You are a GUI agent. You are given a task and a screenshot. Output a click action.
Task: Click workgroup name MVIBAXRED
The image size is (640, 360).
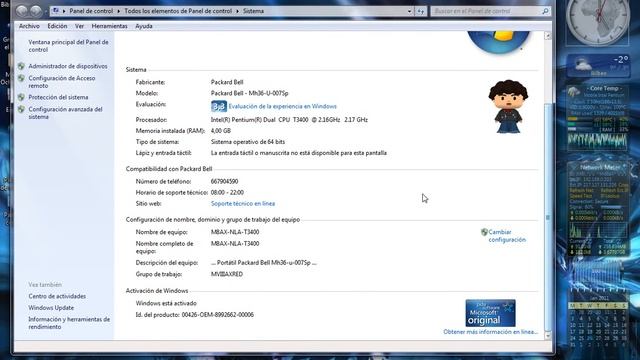point(227,274)
